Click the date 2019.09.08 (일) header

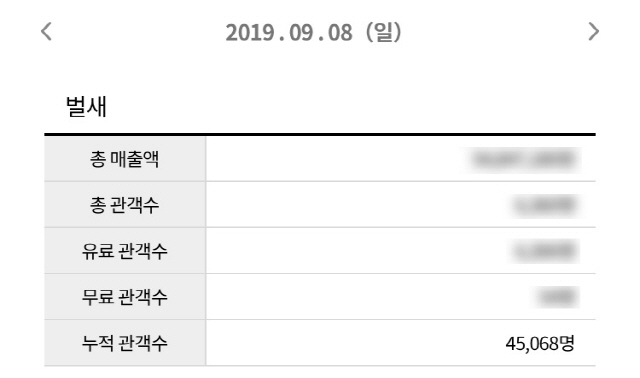click(313, 32)
